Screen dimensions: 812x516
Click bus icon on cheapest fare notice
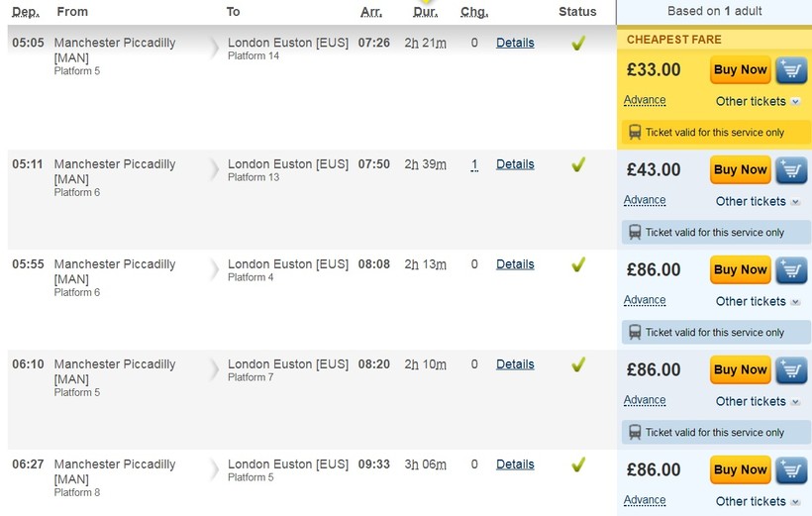(635, 132)
